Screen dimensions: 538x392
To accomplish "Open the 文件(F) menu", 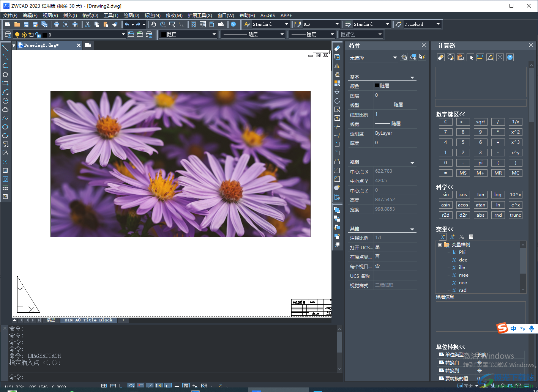I will (10, 16).
